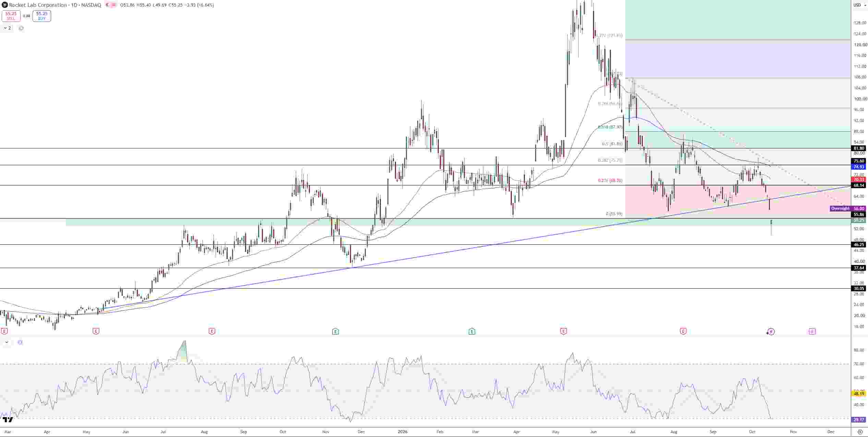Click the red 70.33 price label
The height and width of the screenshot is (437, 868).
point(859,179)
